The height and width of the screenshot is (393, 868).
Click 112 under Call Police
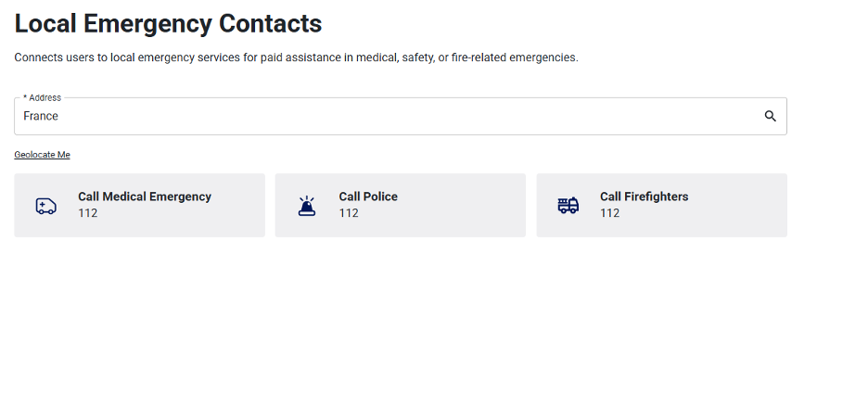349,213
